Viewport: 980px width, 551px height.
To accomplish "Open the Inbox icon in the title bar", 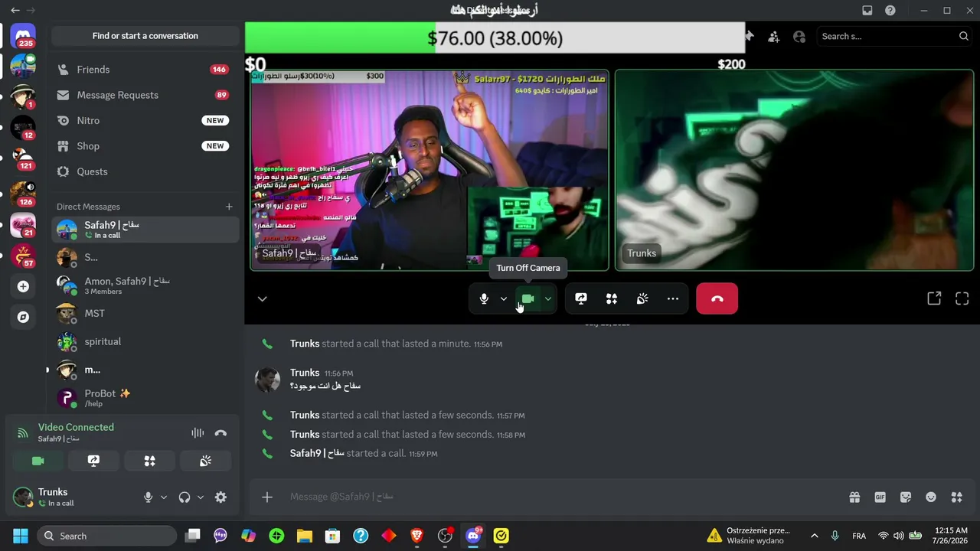I will tap(867, 11).
